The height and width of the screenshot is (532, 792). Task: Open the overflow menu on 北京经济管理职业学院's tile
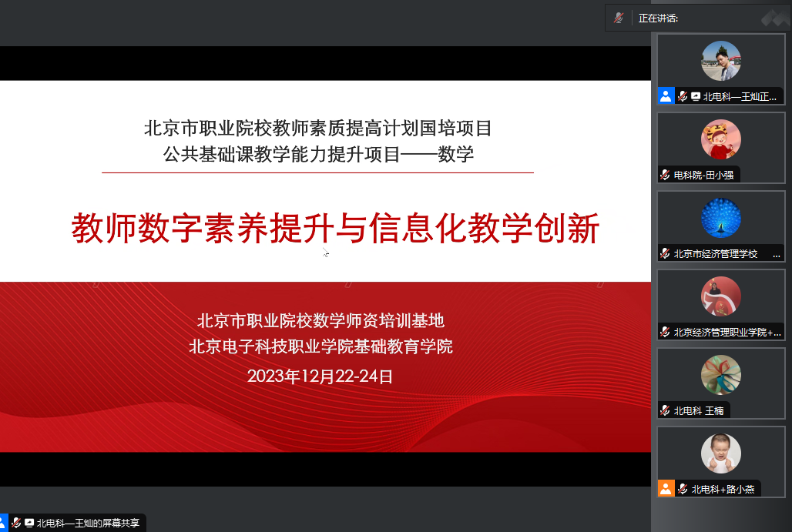778,333
